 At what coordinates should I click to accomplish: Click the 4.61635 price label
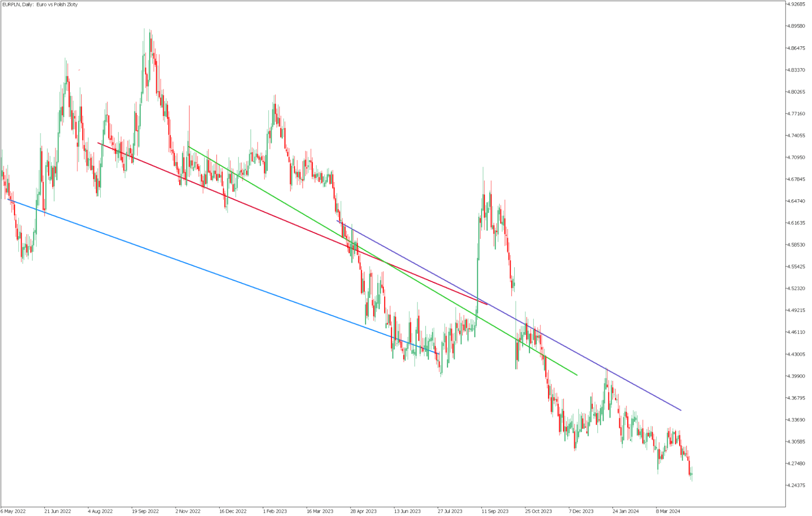(796, 223)
